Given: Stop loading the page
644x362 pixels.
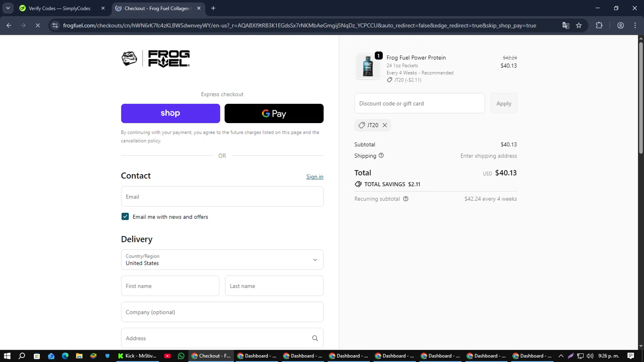Looking at the screenshot, I should 38,25.
